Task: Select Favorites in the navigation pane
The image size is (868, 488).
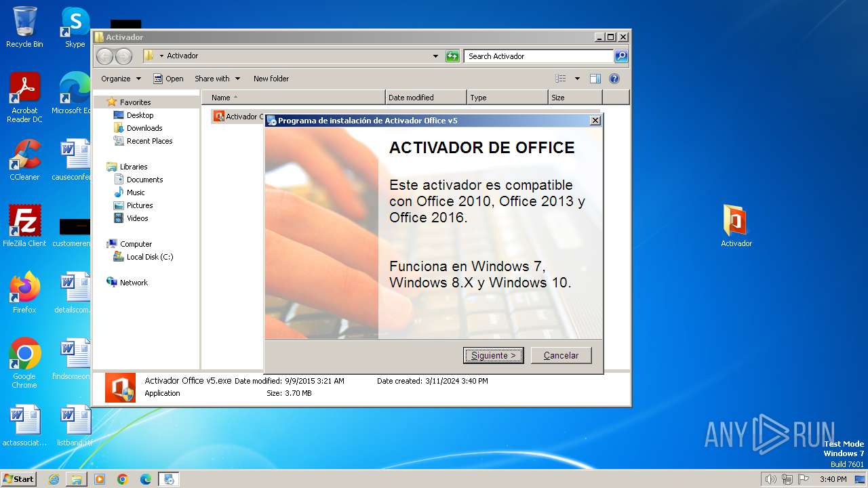Action: (x=135, y=102)
